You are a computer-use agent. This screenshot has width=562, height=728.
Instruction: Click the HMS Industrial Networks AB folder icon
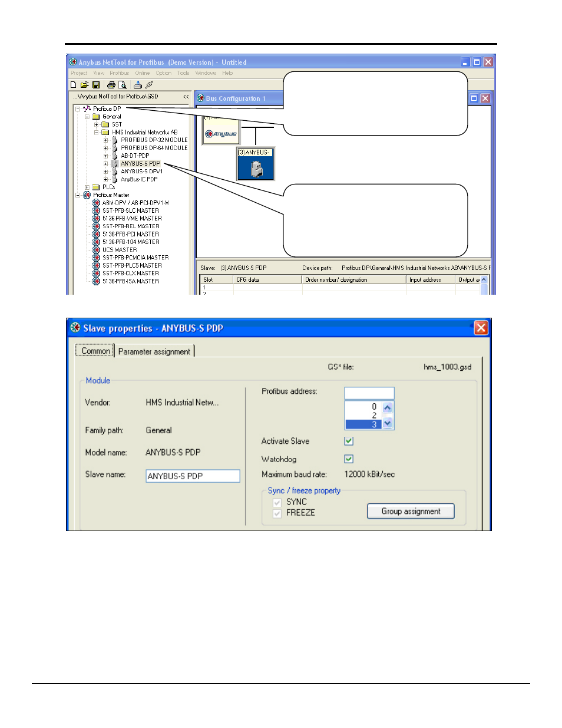[105, 132]
